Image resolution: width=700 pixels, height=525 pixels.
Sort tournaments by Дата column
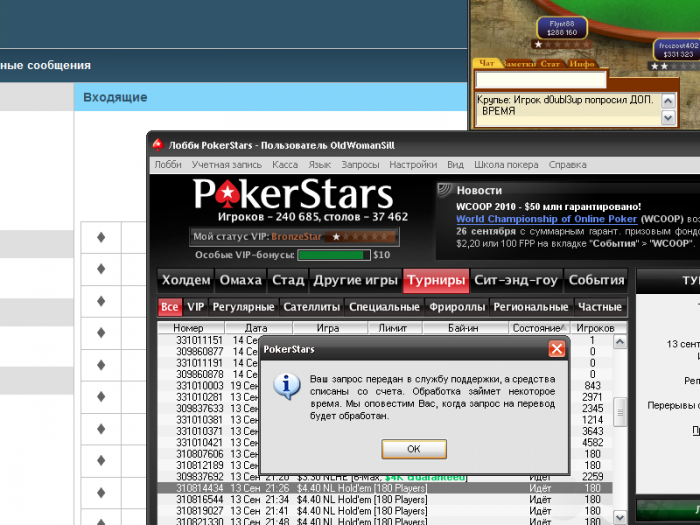pyautogui.click(x=258, y=328)
